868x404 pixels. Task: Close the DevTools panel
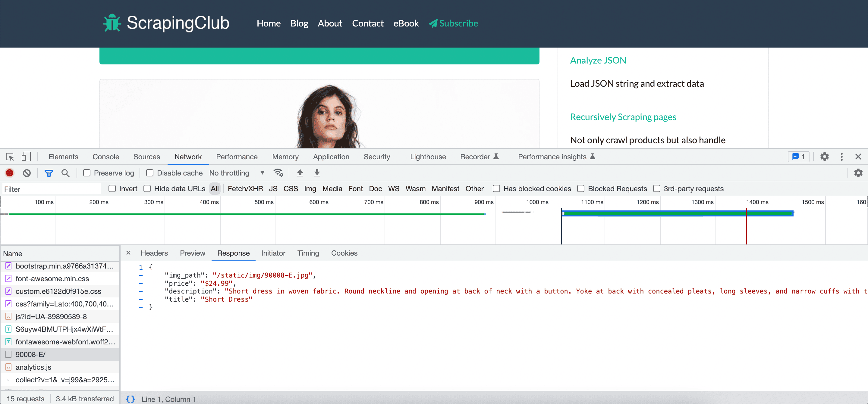858,157
